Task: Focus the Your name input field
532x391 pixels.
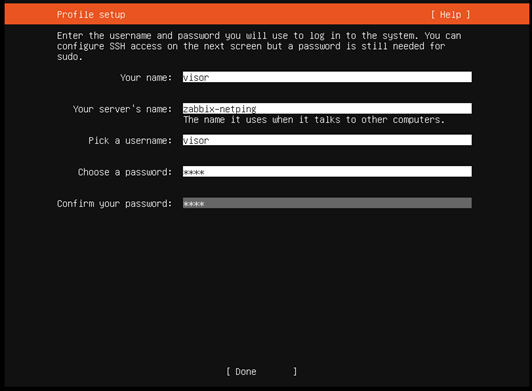Action: 327,77
